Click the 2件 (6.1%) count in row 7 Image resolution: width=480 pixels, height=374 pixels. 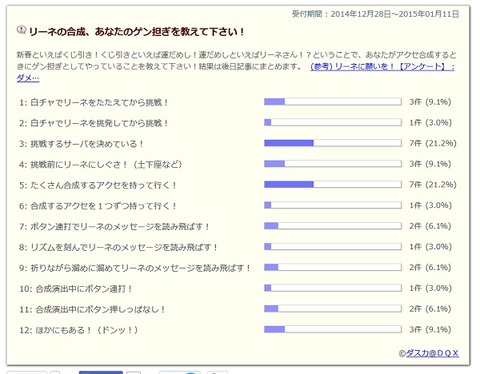430,226
